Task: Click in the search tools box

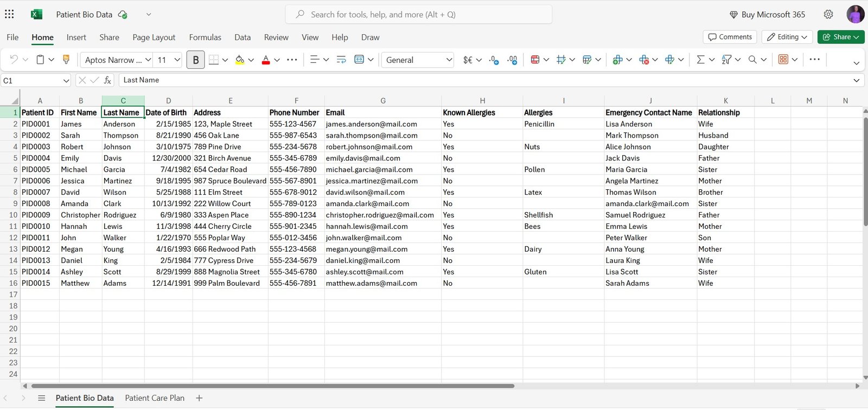Action: [x=419, y=15]
